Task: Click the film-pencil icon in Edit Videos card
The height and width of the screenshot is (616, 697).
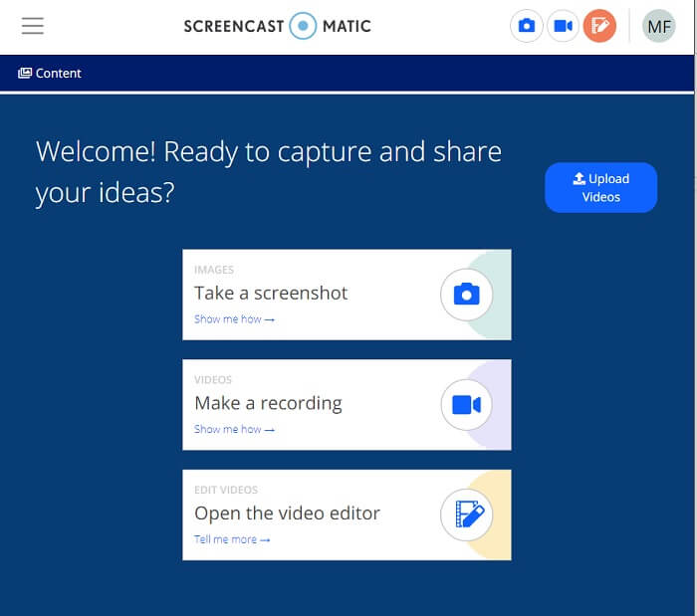Action: point(466,514)
